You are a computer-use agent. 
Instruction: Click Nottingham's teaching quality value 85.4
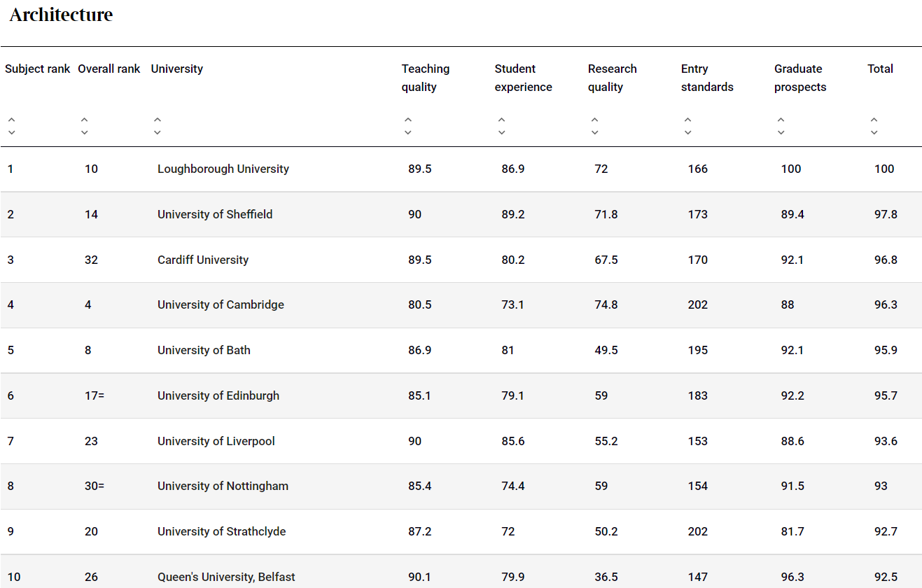tap(420, 486)
